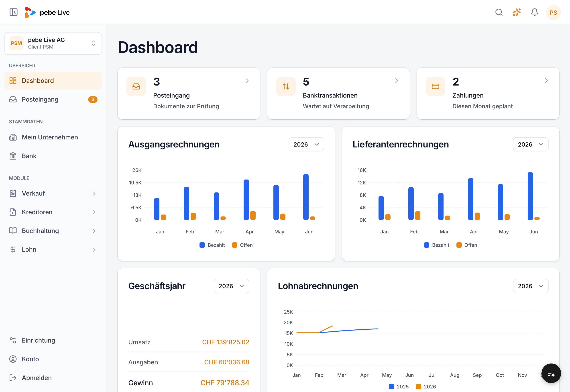Click the Konto user circle icon
Image resolution: width=570 pixels, height=392 pixels.
coord(13,359)
